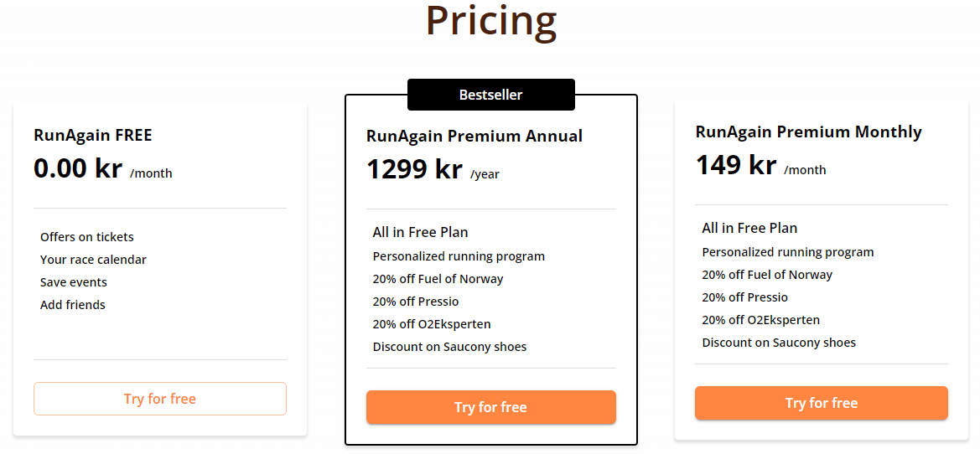
Task: Click the 0.00 kr price
Action: 78,168
